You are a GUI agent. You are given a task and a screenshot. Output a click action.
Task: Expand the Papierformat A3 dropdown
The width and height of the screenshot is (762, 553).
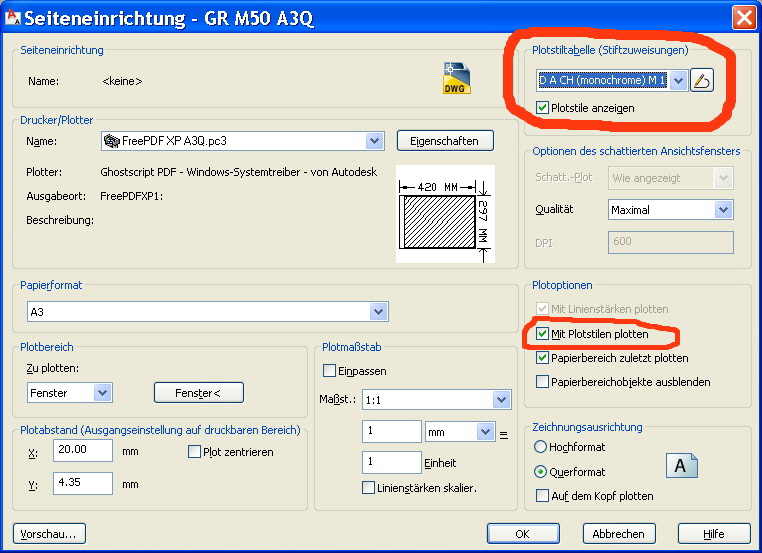379,311
